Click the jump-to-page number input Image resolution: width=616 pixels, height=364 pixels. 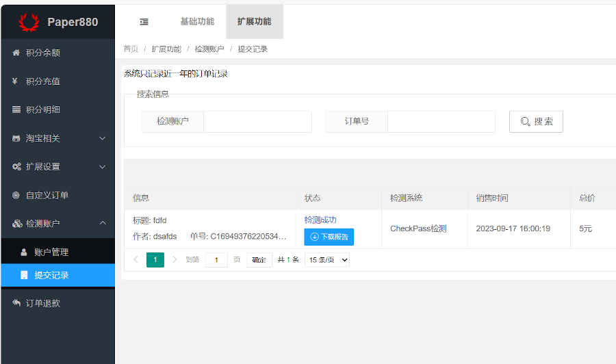(216, 259)
